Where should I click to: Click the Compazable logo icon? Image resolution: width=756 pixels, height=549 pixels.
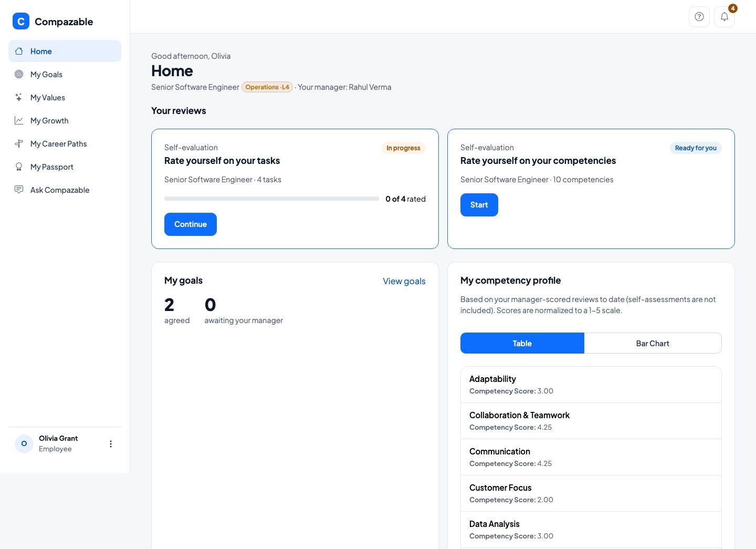click(21, 21)
